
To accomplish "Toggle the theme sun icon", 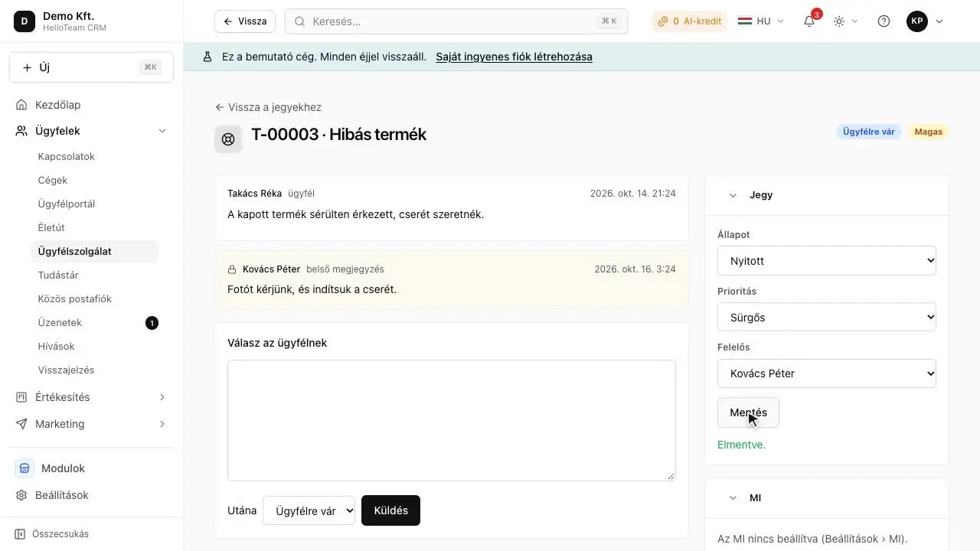I will 839,21.
